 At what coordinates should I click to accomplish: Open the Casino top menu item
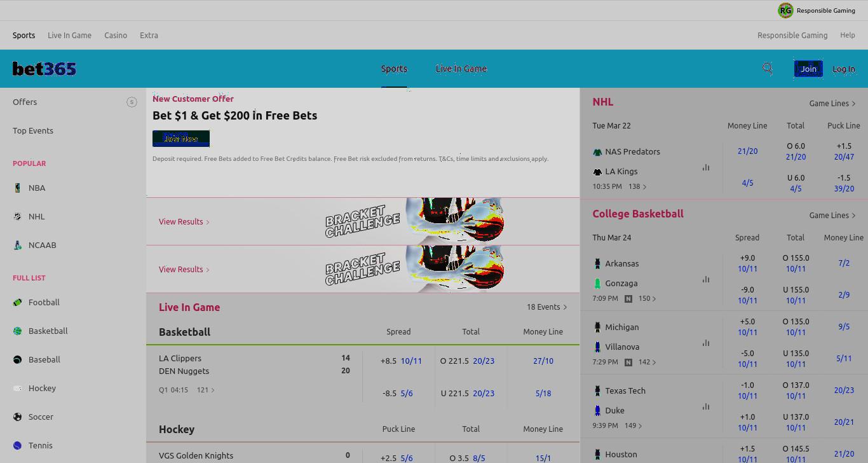click(x=116, y=35)
